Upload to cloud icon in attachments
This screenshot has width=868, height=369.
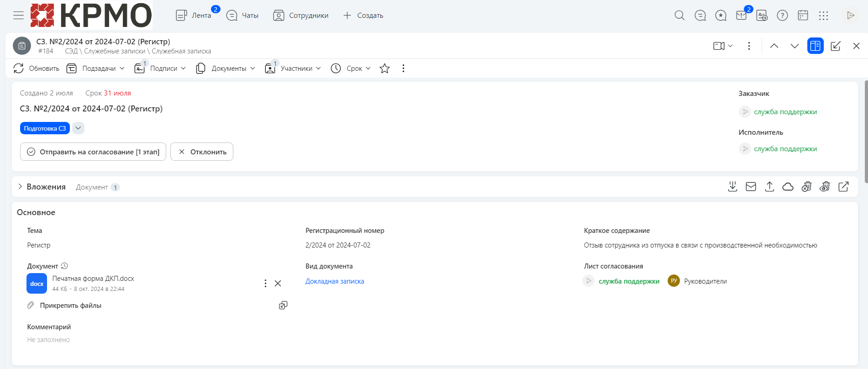click(x=788, y=186)
